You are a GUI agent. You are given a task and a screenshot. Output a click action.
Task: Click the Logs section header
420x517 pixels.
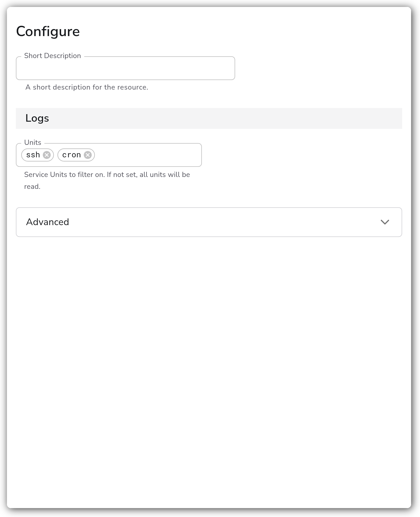pyautogui.click(x=209, y=118)
